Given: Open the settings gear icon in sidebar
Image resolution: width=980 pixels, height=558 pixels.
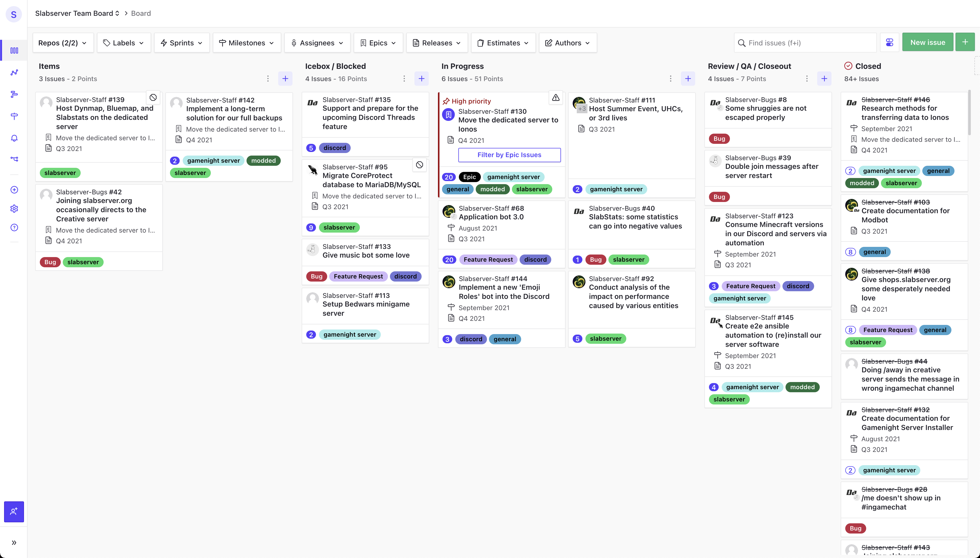Looking at the screenshot, I should click(14, 208).
